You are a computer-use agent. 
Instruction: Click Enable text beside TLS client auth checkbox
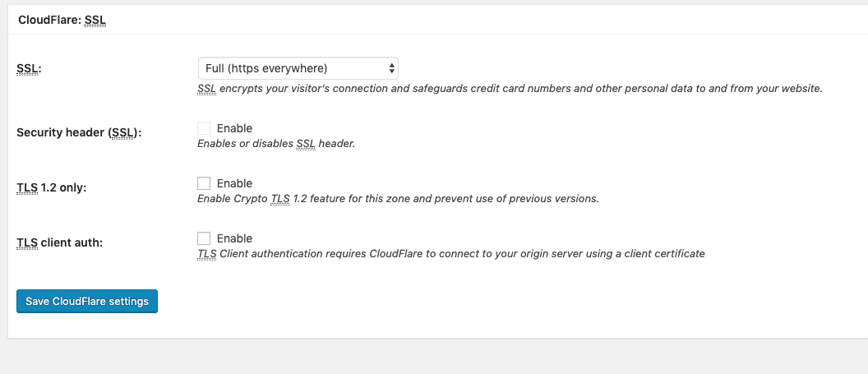[234, 238]
